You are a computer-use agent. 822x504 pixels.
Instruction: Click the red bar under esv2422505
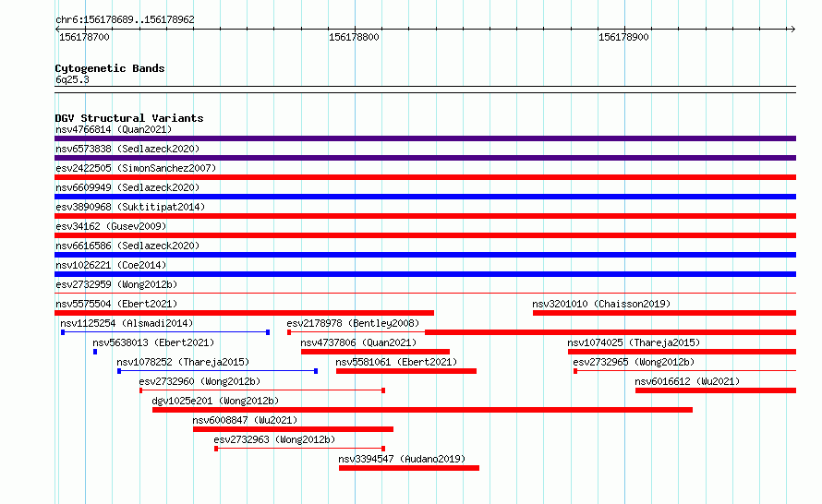(425, 177)
